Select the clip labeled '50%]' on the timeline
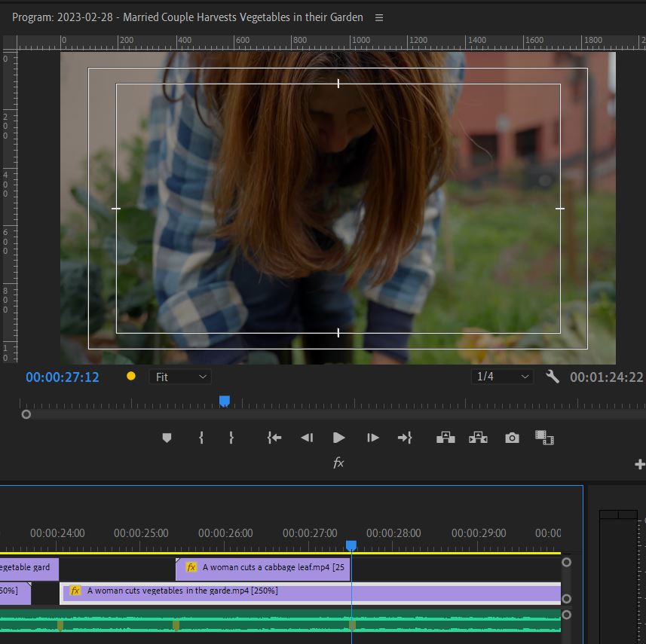646x644 pixels. 15,593
